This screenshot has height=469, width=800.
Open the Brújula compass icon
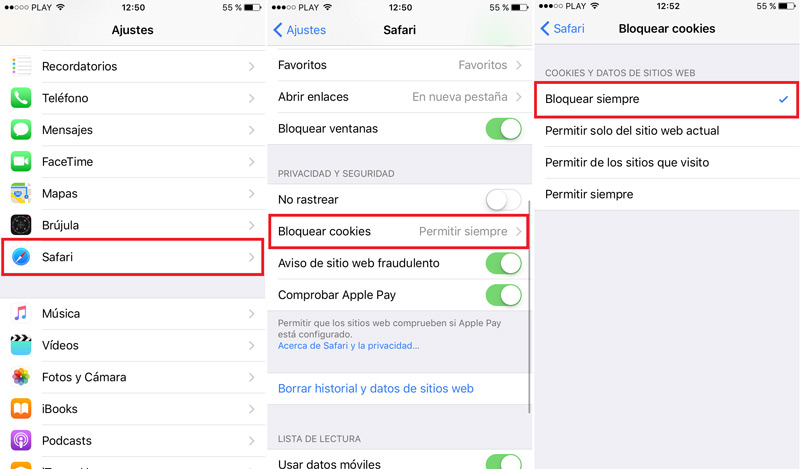tap(21, 225)
